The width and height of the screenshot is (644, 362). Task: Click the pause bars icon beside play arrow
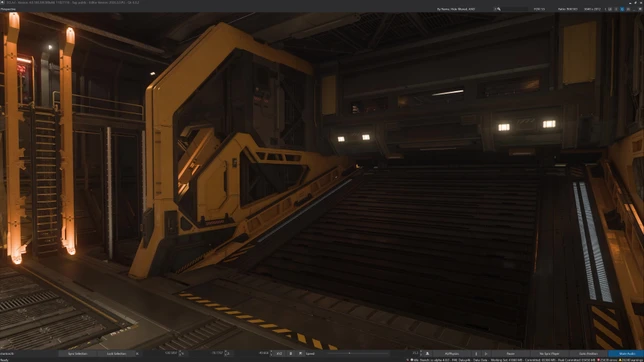click(476, 354)
